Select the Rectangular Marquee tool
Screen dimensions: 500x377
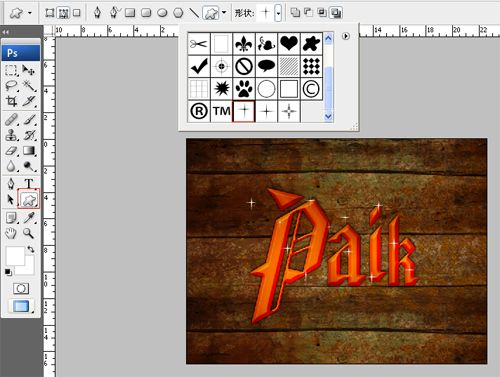tap(11, 70)
